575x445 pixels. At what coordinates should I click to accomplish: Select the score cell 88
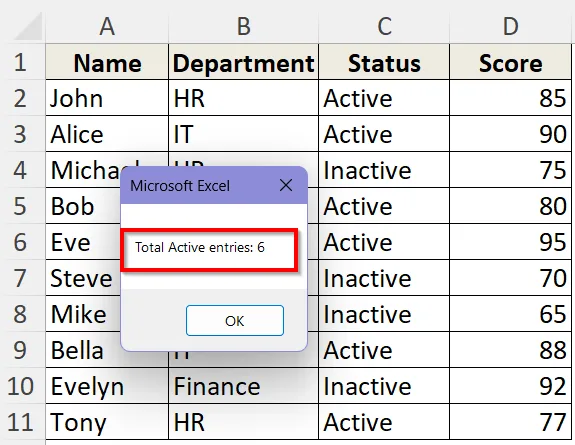pyautogui.click(x=510, y=350)
